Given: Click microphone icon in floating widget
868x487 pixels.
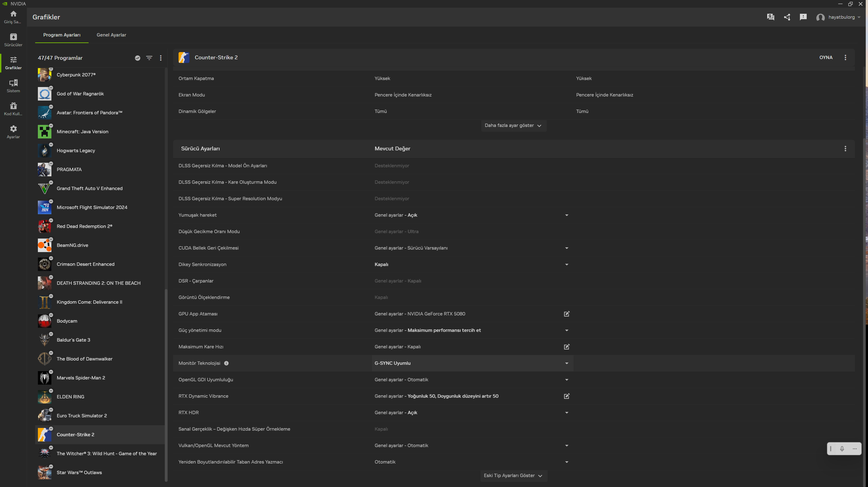Looking at the screenshot, I should click(x=842, y=449).
